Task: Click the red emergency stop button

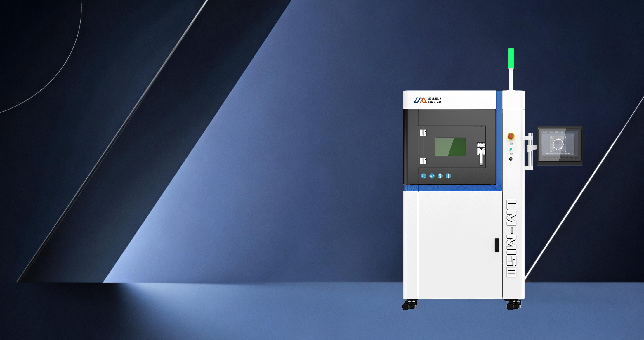Action: pyautogui.click(x=511, y=136)
